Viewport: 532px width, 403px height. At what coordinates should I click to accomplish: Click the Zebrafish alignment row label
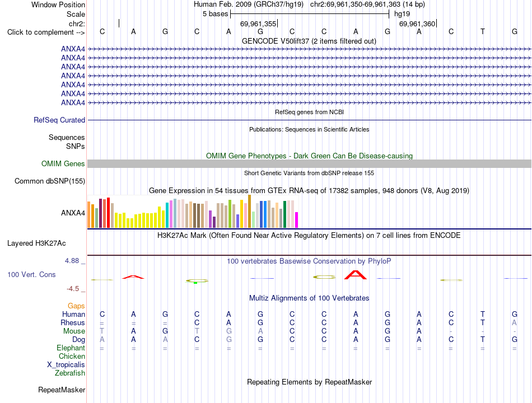[70, 373]
